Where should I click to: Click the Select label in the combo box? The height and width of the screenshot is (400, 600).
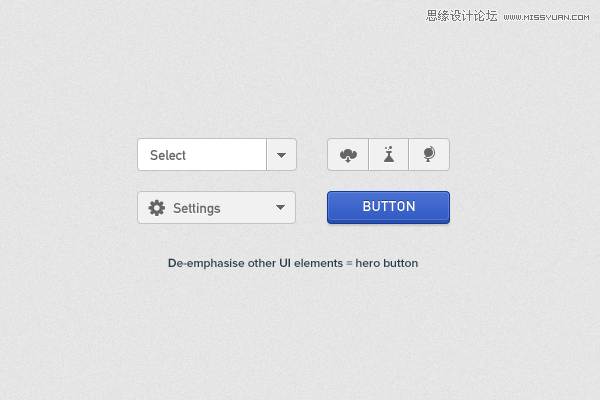[x=168, y=155]
